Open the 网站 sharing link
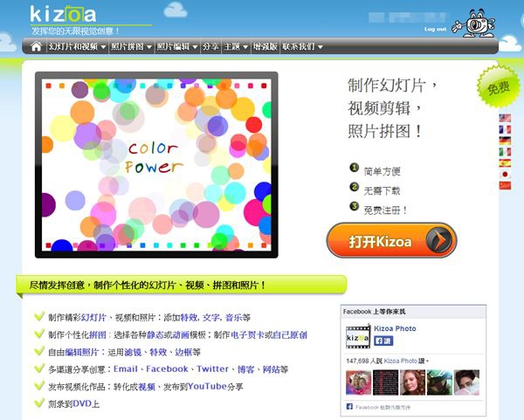This screenshot has height=420, width=524. [272, 369]
